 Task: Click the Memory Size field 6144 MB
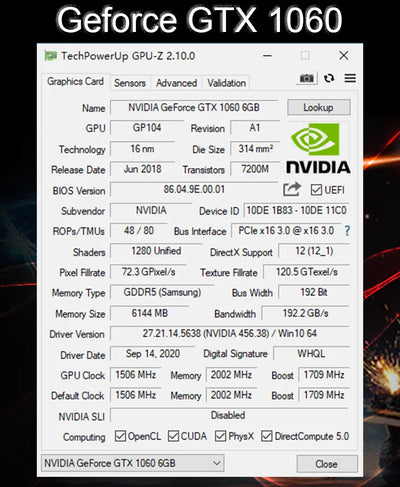pyautogui.click(x=150, y=313)
